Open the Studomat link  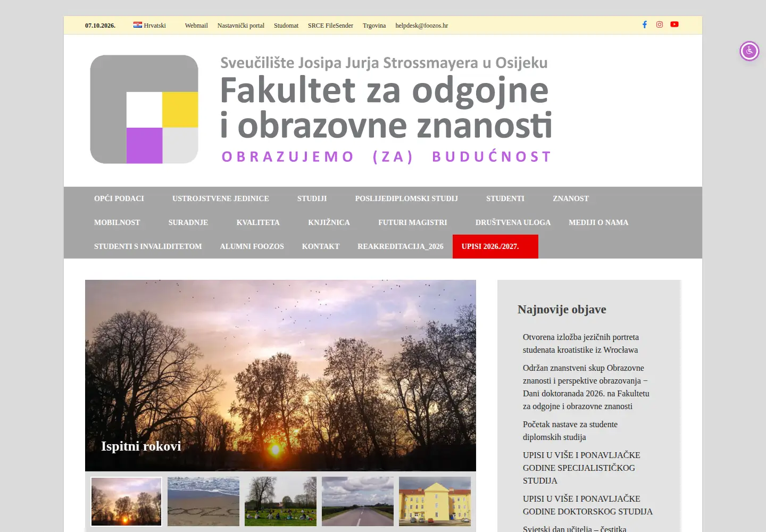(286, 26)
